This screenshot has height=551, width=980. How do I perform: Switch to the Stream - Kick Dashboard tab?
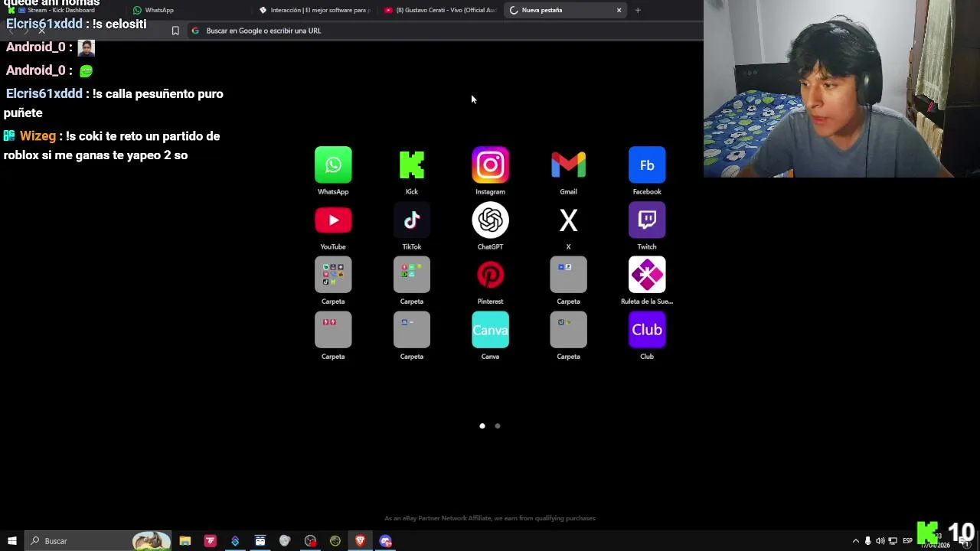61,10
